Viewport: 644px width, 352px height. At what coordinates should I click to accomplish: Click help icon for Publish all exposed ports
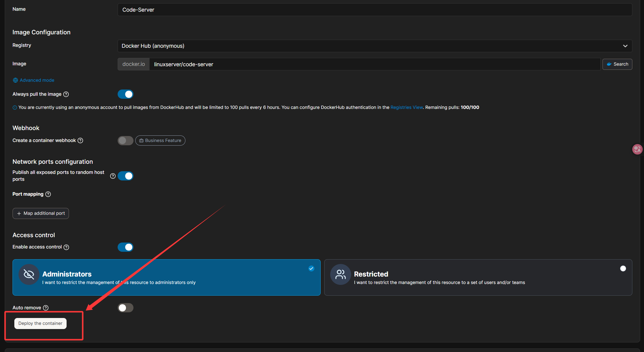pos(113,176)
